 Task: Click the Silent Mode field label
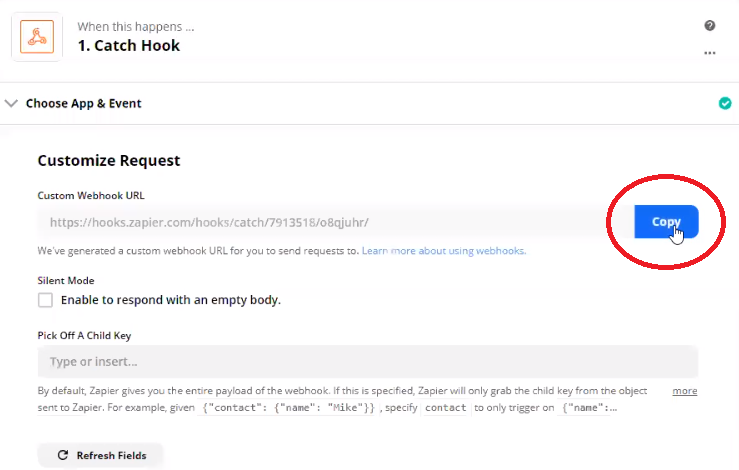click(x=66, y=280)
